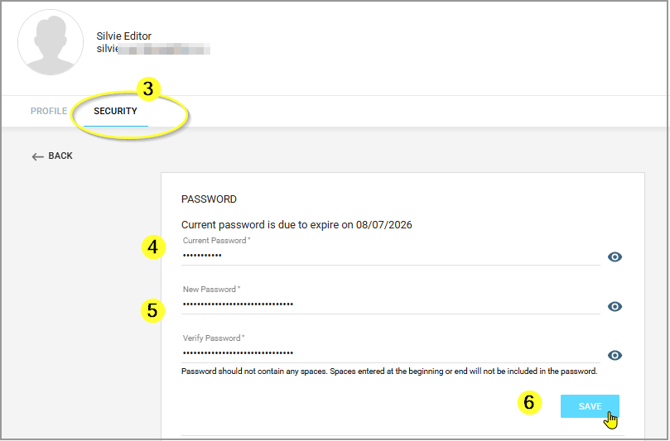Focus the Current Password input field
Image resolution: width=670 pixels, height=441 pixels.
pos(390,256)
